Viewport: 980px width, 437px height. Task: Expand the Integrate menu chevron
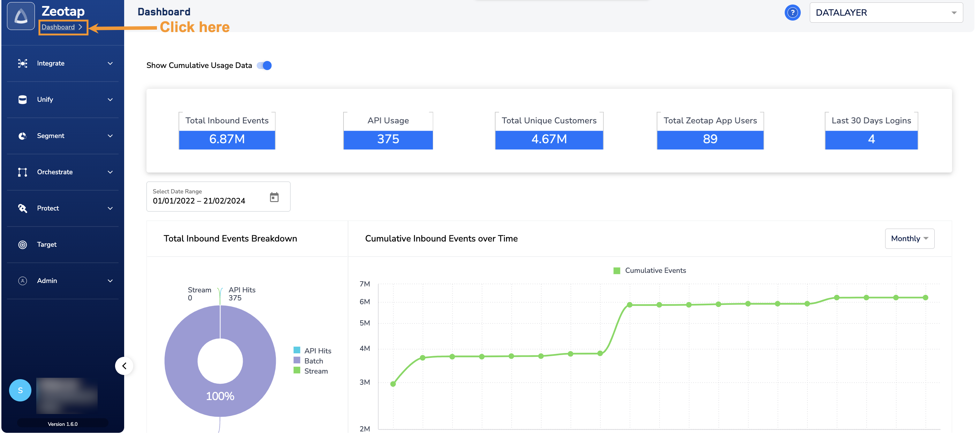[x=110, y=63]
